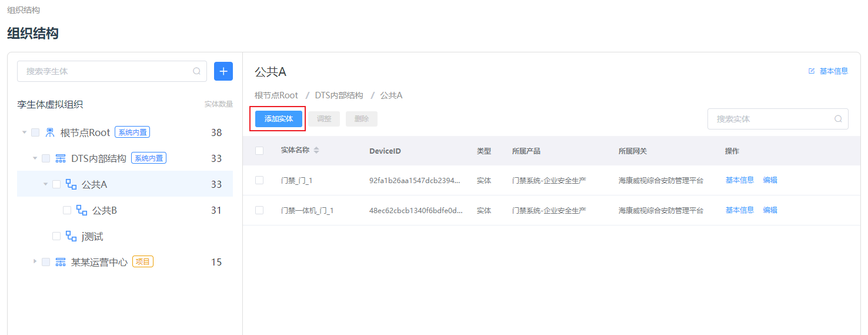Collapse the DTS内部结构 tree node
Screen dimensions: 868x335
(35, 158)
